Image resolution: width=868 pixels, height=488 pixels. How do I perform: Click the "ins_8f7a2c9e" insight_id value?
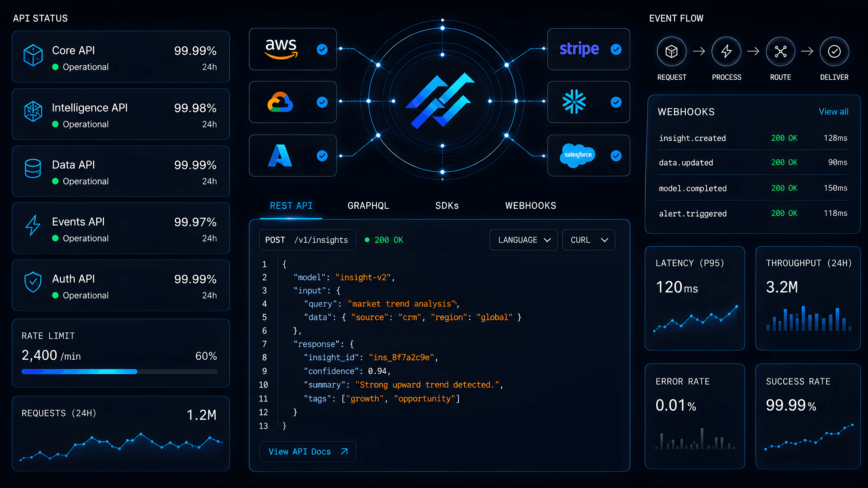[402, 357]
